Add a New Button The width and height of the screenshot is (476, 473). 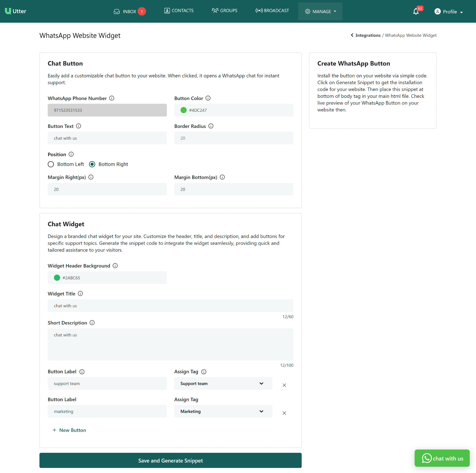pyautogui.click(x=69, y=430)
